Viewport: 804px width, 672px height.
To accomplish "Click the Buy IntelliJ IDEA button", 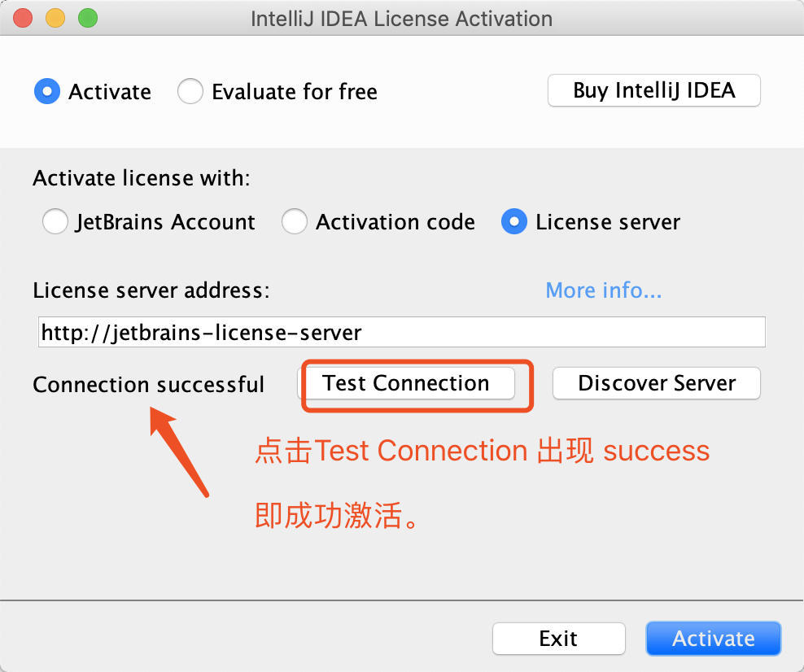I will point(653,90).
